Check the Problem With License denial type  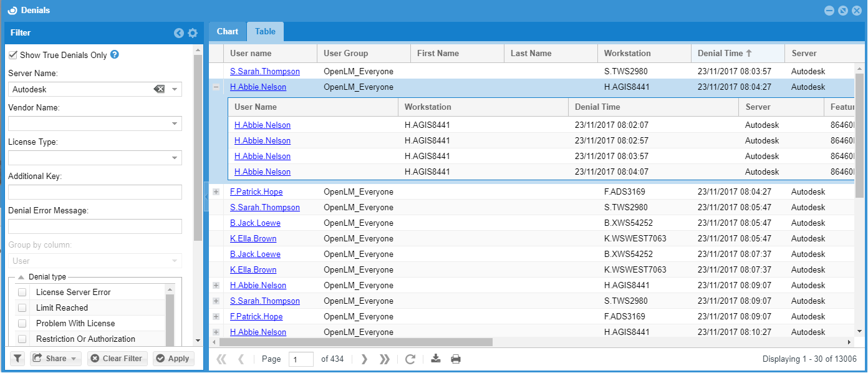pyautogui.click(x=22, y=323)
